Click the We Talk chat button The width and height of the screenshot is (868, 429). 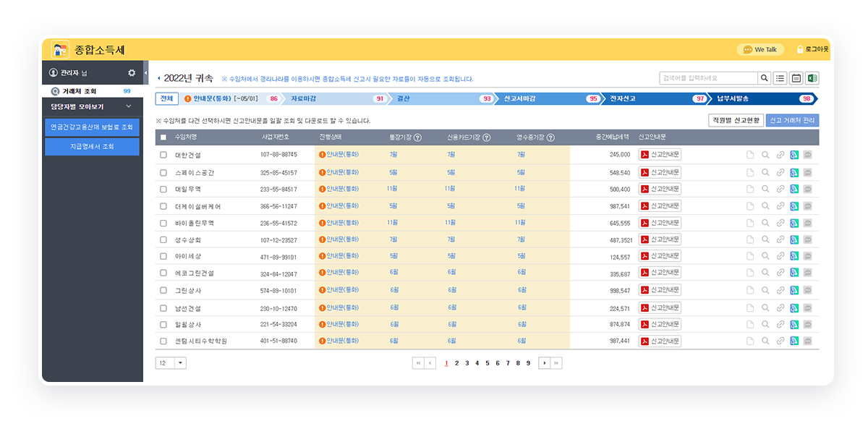tap(759, 49)
